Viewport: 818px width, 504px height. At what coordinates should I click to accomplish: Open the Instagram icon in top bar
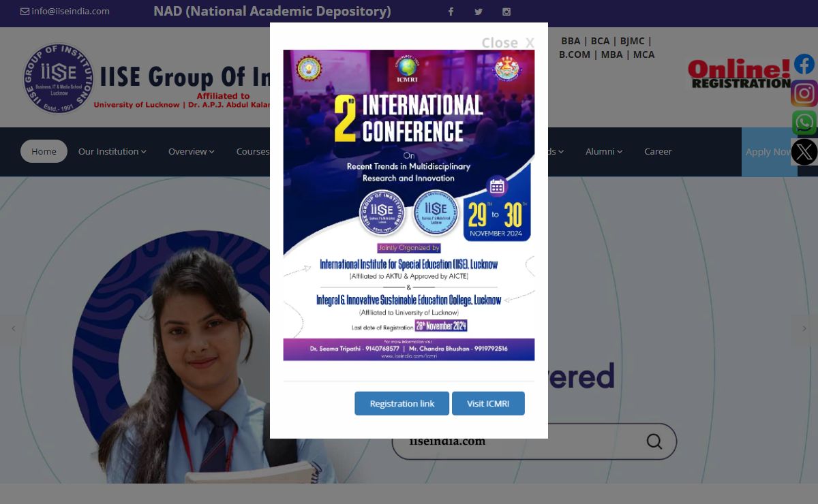tap(506, 12)
